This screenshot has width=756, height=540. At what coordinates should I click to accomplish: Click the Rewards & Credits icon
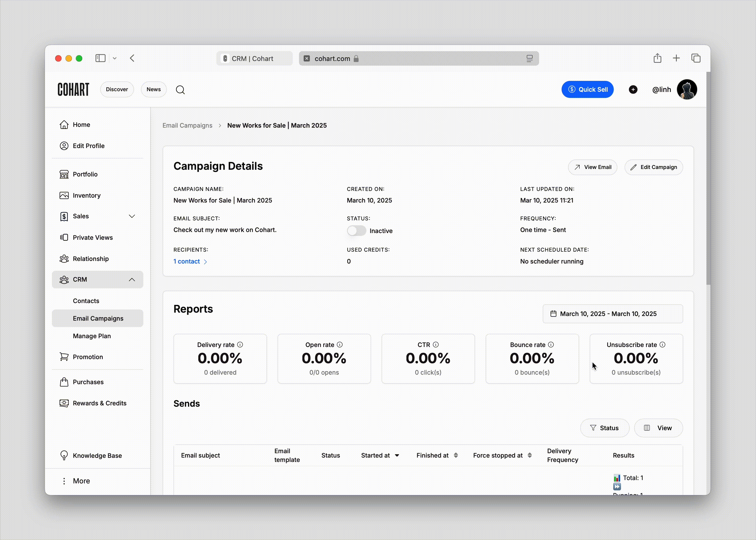(x=64, y=403)
